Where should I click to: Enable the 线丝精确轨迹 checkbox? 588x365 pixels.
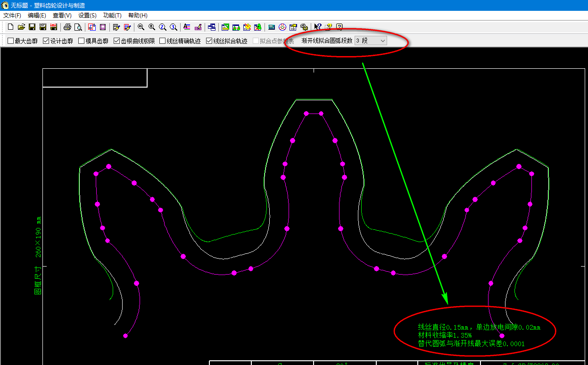pyautogui.click(x=163, y=41)
